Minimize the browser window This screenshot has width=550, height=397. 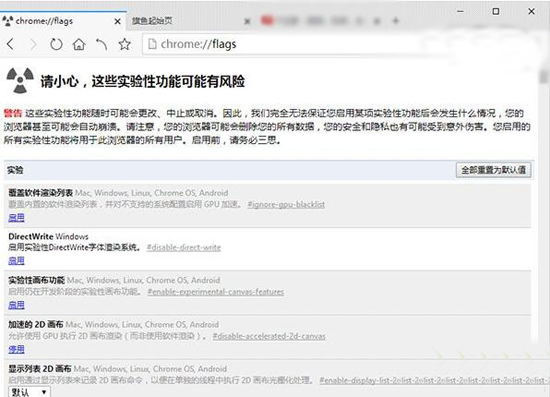click(461, 12)
